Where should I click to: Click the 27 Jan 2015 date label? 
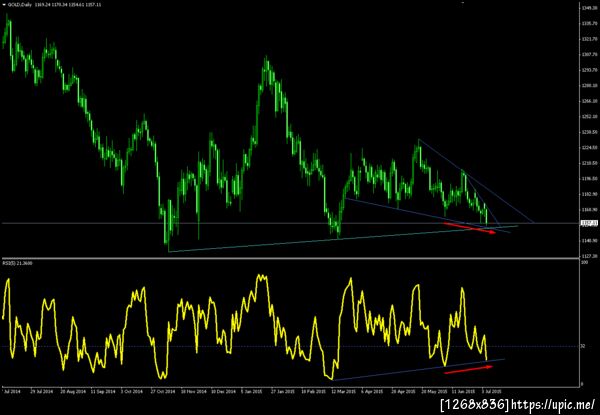pyautogui.click(x=282, y=392)
